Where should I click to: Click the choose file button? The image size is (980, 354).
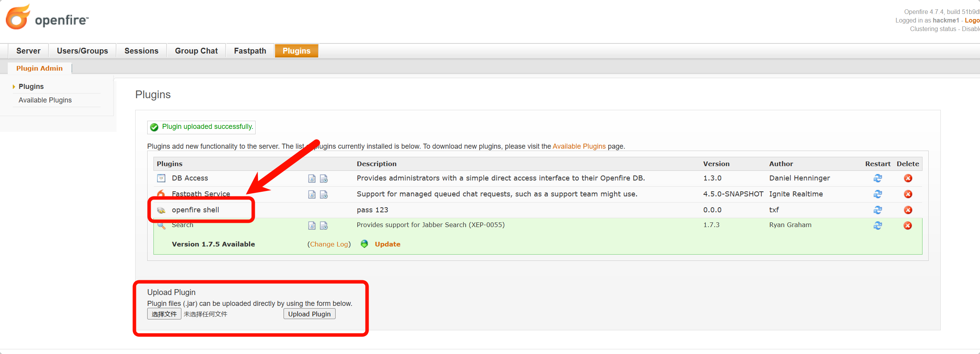pyautogui.click(x=164, y=314)
